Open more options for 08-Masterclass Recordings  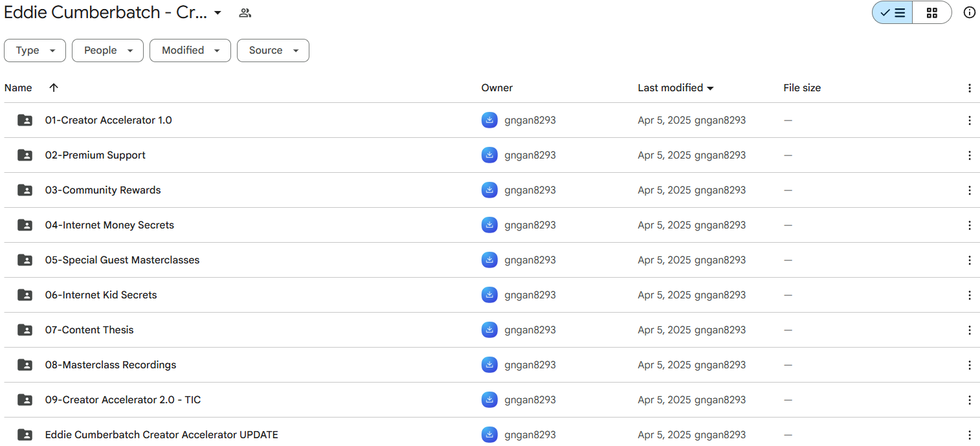pyautogui.click(x=969, y=365)
